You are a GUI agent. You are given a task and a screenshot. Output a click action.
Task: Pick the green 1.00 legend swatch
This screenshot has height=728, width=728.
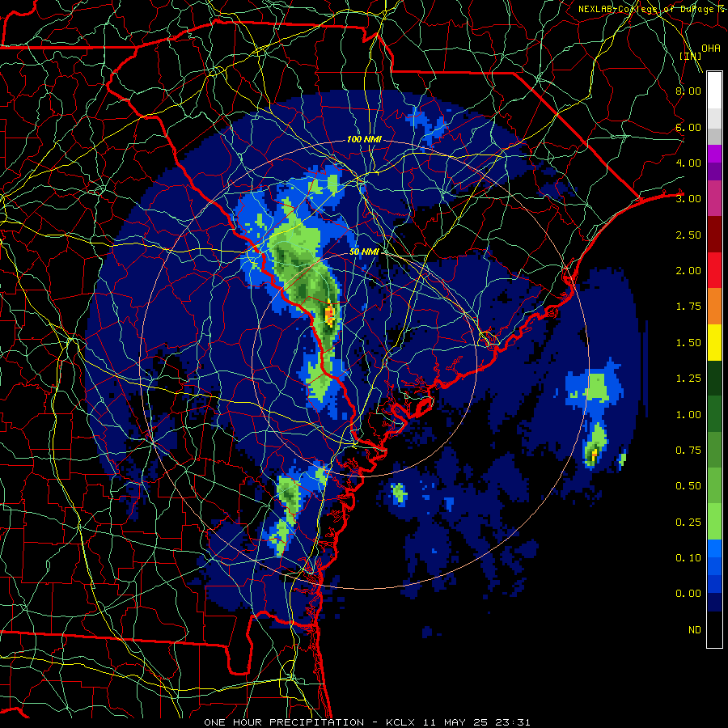714,414
